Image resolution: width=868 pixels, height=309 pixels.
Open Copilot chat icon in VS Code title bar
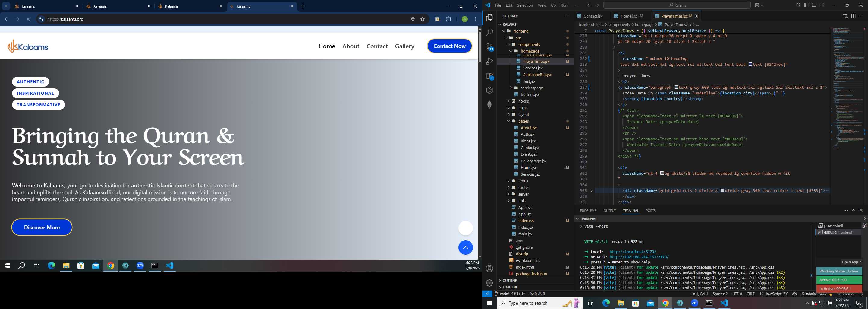point(756,5)
